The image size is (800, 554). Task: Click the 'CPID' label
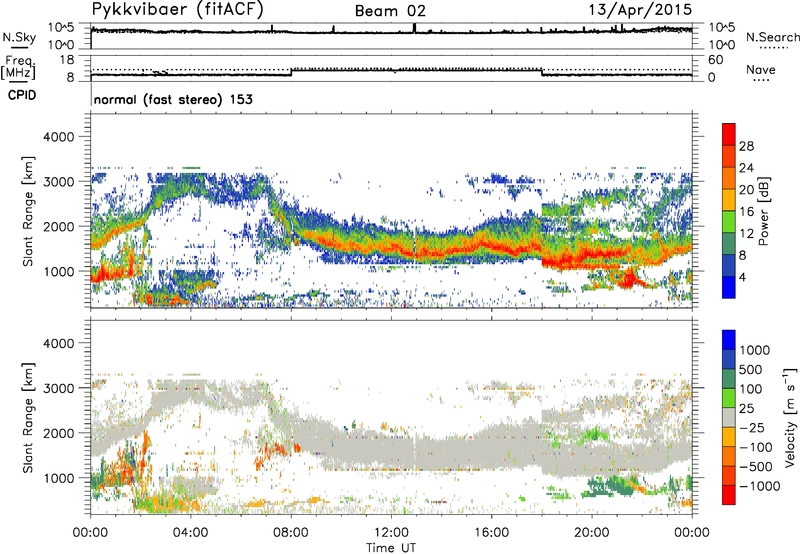(22, 95)
